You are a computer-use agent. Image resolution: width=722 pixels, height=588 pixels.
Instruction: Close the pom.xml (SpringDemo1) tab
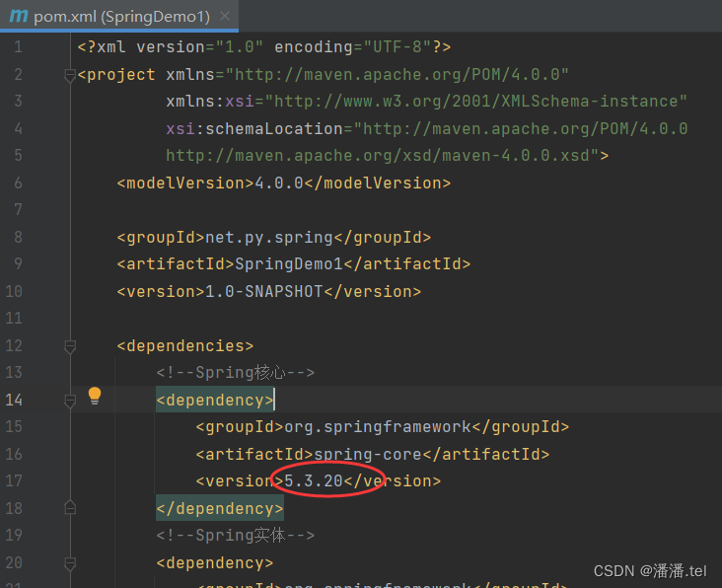pos(225,16)
